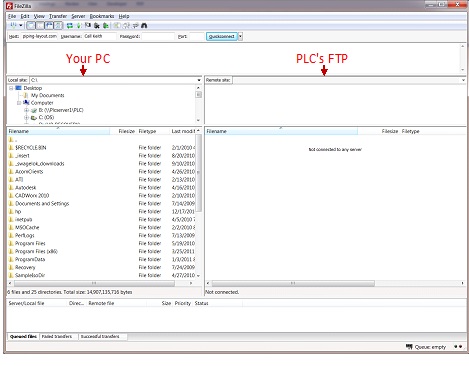The image size is (469, 366).
Task: Select the Program Files (x86) folder
Action: [x=36, y=252]
